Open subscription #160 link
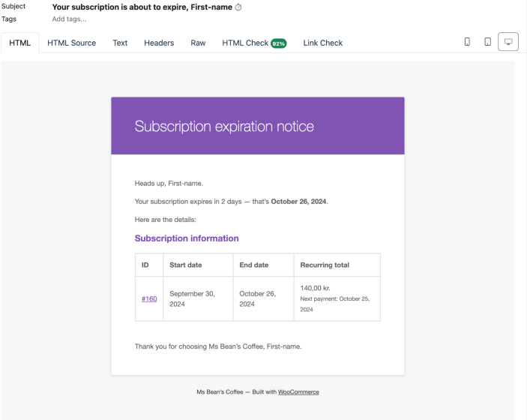The image size is (527, 420). click(149, 298)
